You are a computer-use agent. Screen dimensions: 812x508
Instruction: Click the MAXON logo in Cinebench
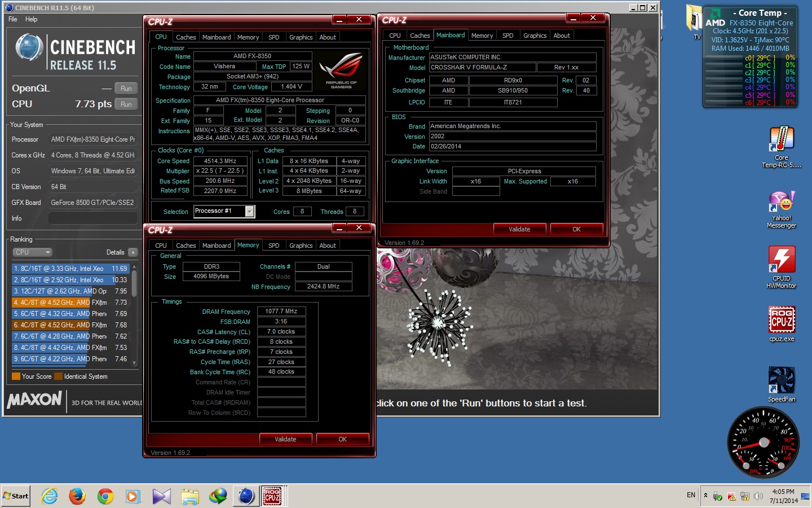pos(34,400)
